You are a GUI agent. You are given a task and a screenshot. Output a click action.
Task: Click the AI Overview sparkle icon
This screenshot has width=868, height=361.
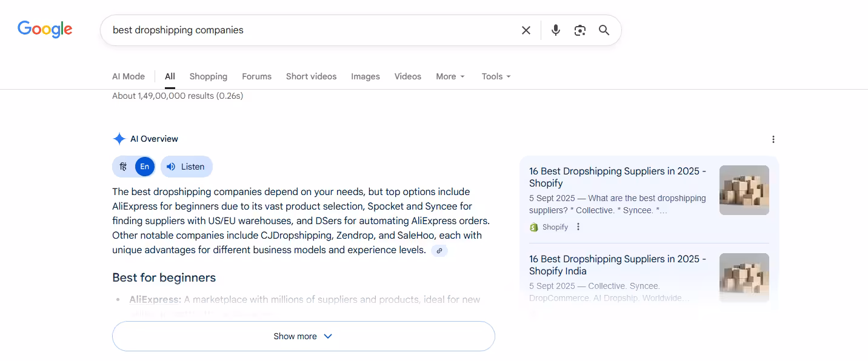click(119, 139)
